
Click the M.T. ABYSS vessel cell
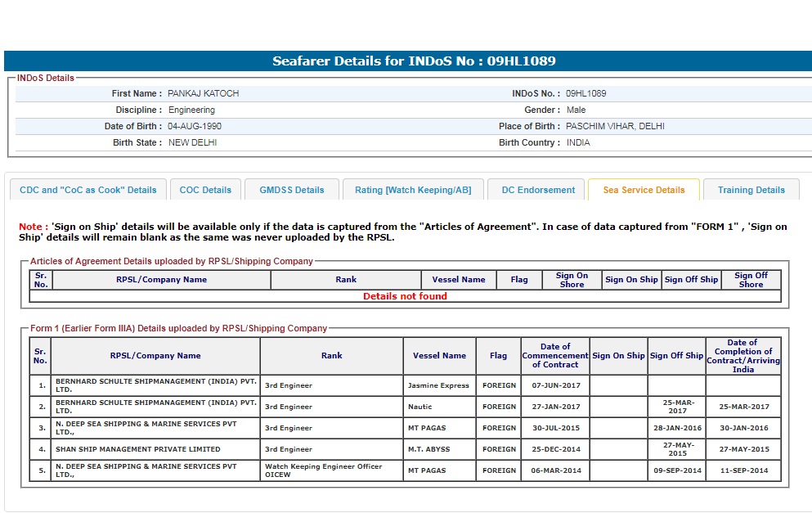pyautogui.click(x=428, y=449)
